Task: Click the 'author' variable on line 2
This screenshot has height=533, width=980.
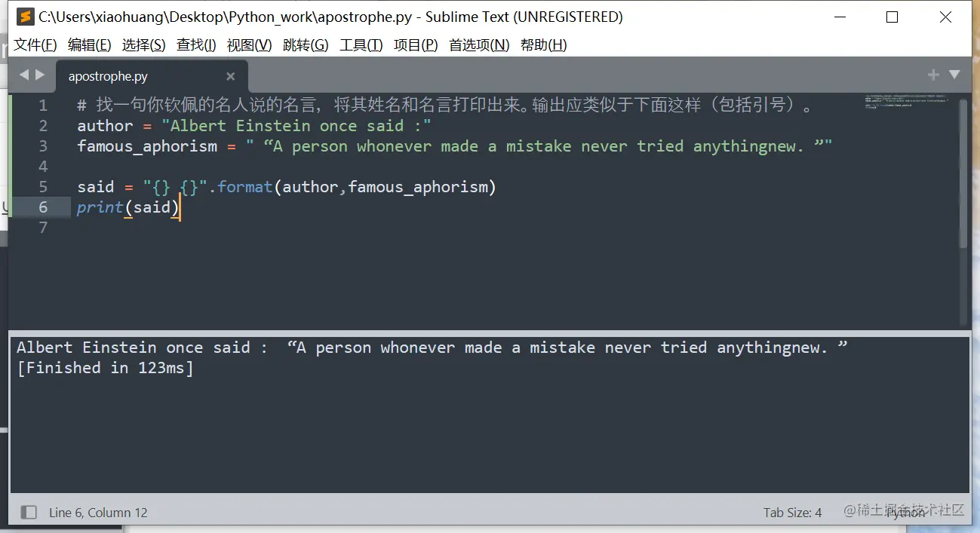Action: (105, 126)
